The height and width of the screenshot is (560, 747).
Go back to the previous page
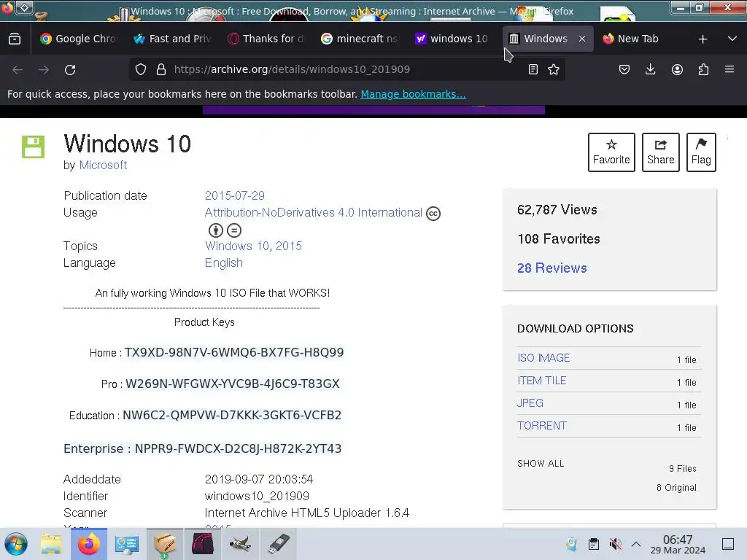tap(18, 69)
